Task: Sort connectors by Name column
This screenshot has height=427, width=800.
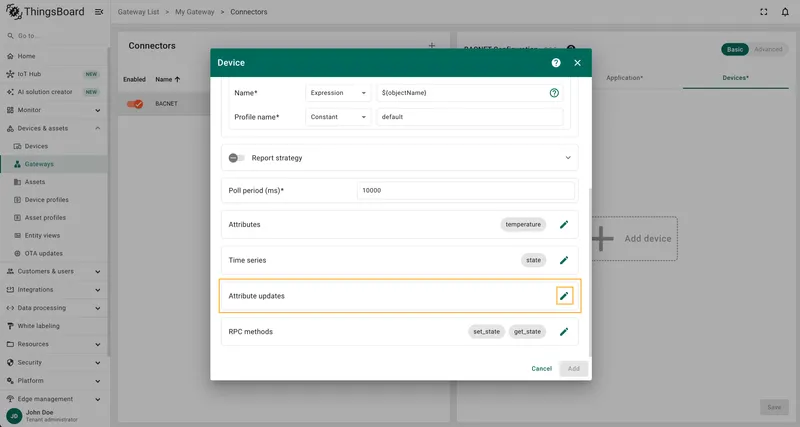Action: (x=167, y=80)
